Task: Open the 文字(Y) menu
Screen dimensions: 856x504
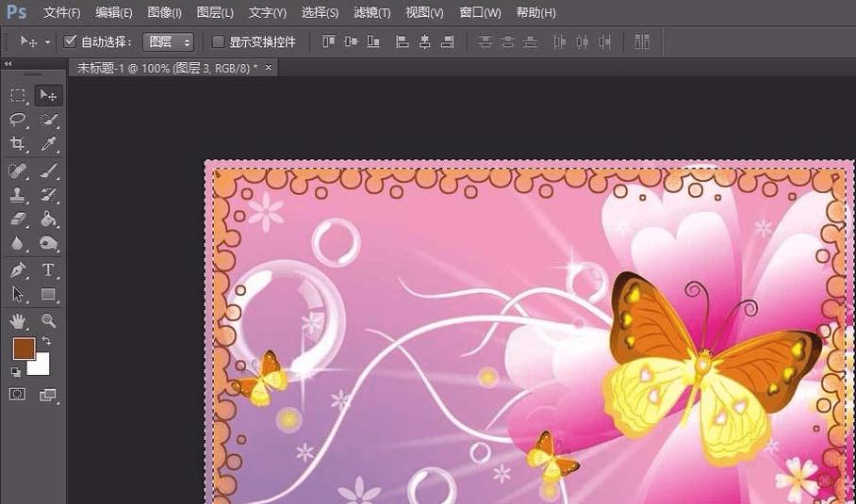Action: (x=268, y=12)
